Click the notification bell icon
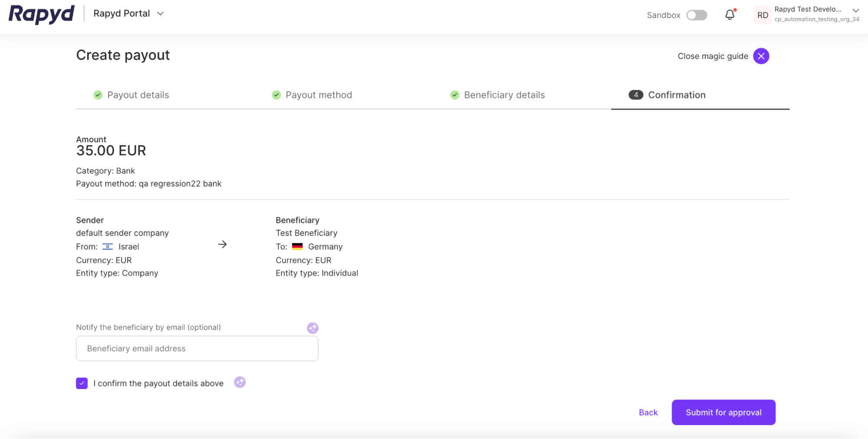The width and height of the screenshot is (868, 439). pyautogui.click(x=729, y=14)
